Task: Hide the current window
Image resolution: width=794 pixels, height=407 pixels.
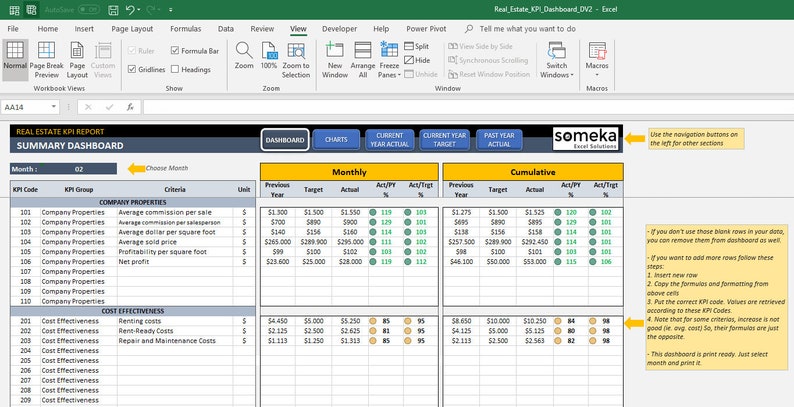Action: click(x=417, y=60)
